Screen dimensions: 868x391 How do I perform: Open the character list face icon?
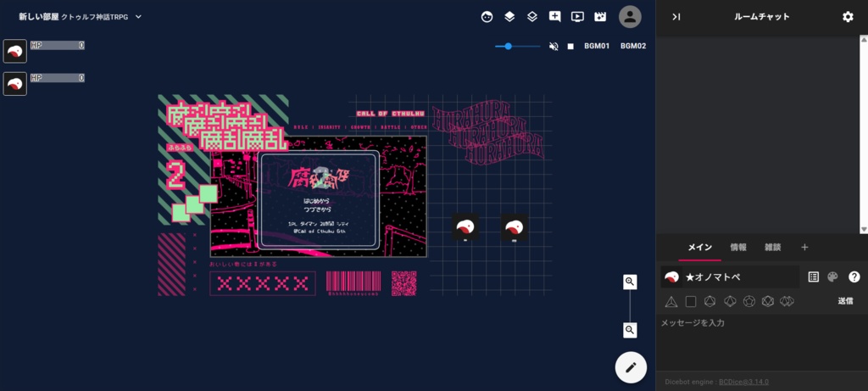(487, 17)
